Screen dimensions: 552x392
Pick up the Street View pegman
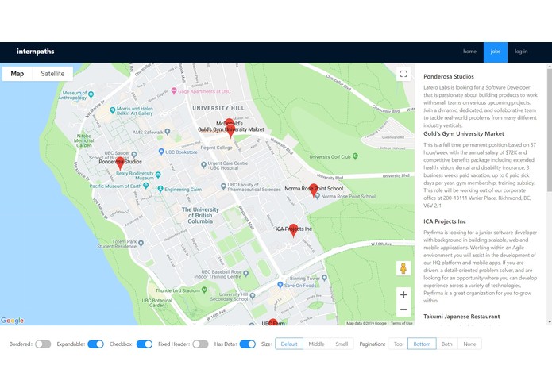[403, 268]
